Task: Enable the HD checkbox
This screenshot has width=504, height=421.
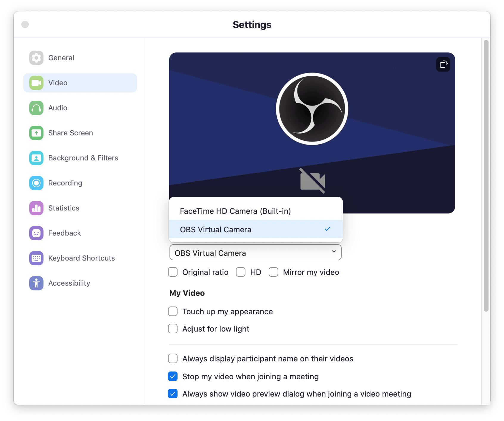Action: [x=241, y=272]
